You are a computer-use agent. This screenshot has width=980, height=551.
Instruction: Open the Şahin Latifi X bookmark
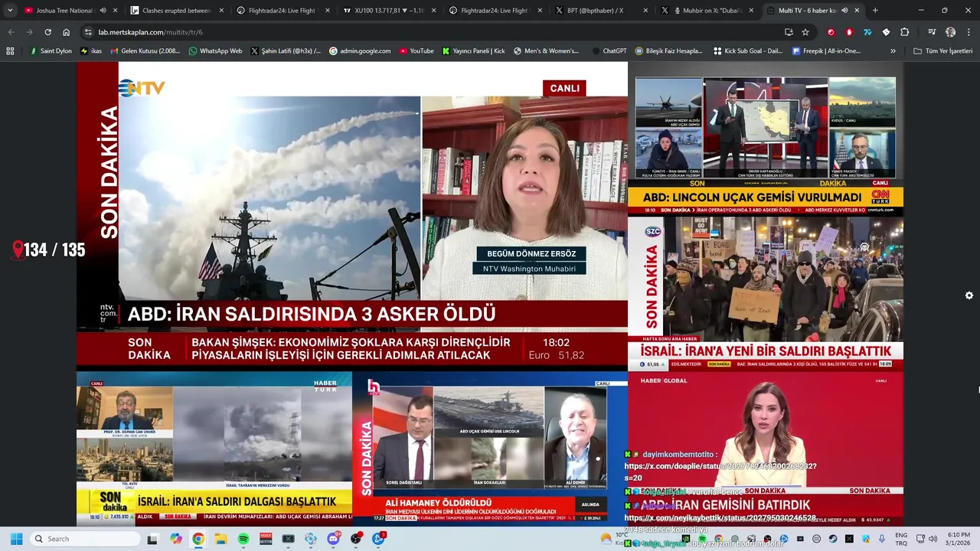(285, 51)
